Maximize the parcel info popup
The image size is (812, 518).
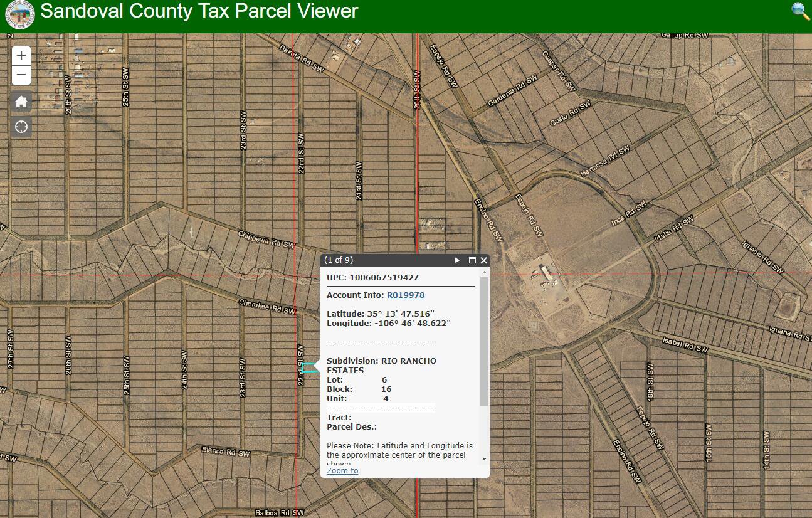click(x=473, y=260)
